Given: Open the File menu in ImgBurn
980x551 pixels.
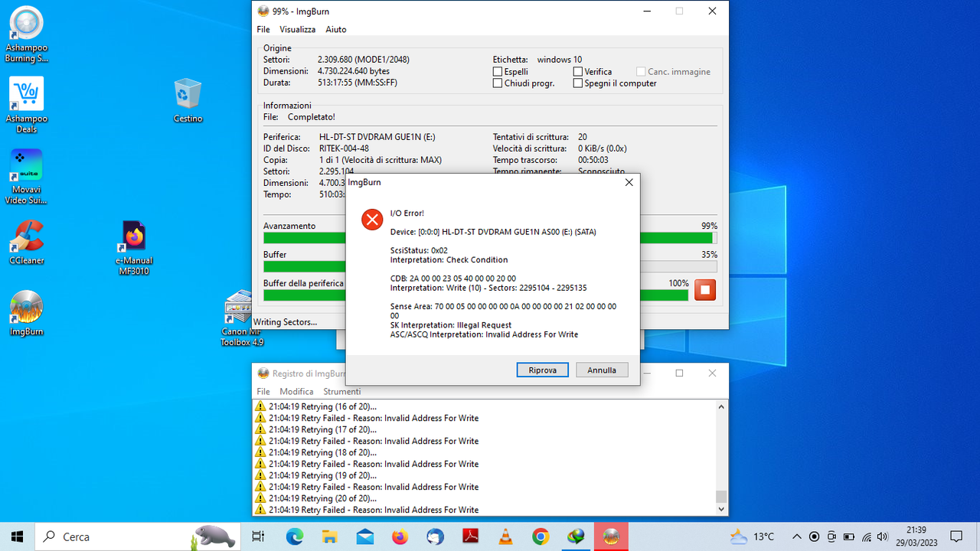Looking at the screenshot, I should point(263,29).
